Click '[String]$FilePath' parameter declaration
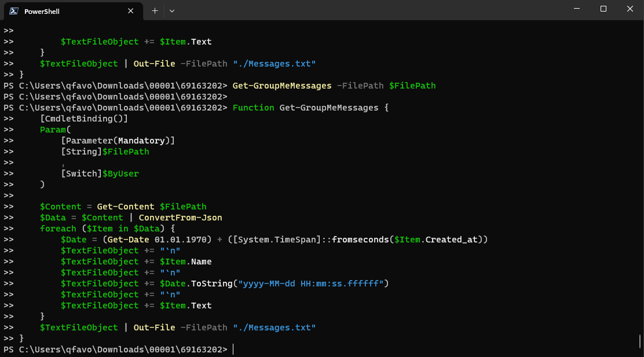This screenshot has width=644, height=357. pyautogui.click(x=105, y=152)
